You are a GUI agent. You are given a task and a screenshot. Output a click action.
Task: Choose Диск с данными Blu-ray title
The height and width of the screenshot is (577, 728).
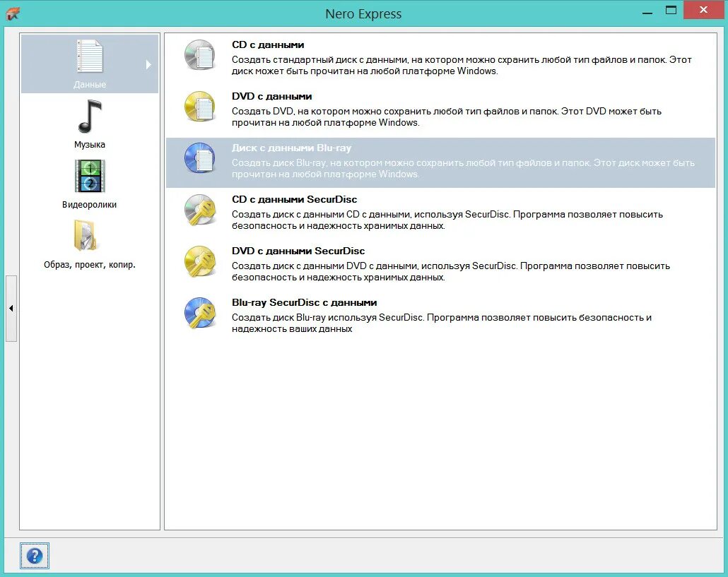click(x=292, y=148)
